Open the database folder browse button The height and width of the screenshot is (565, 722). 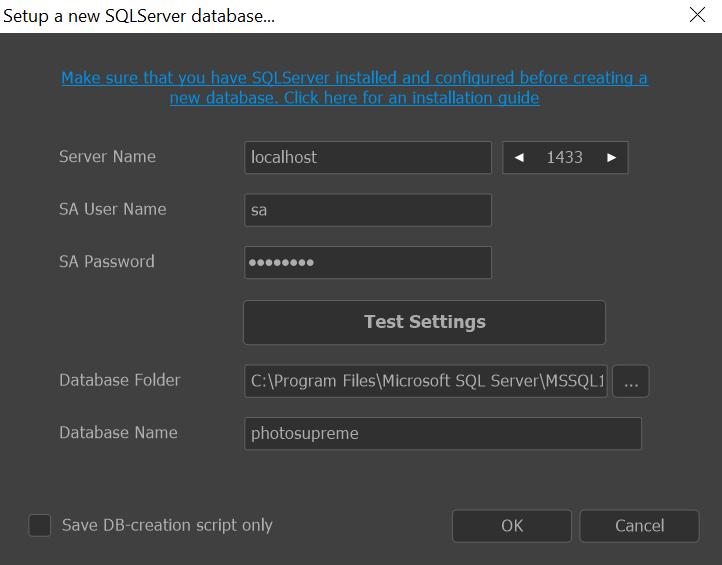click(x=631, y=381)
